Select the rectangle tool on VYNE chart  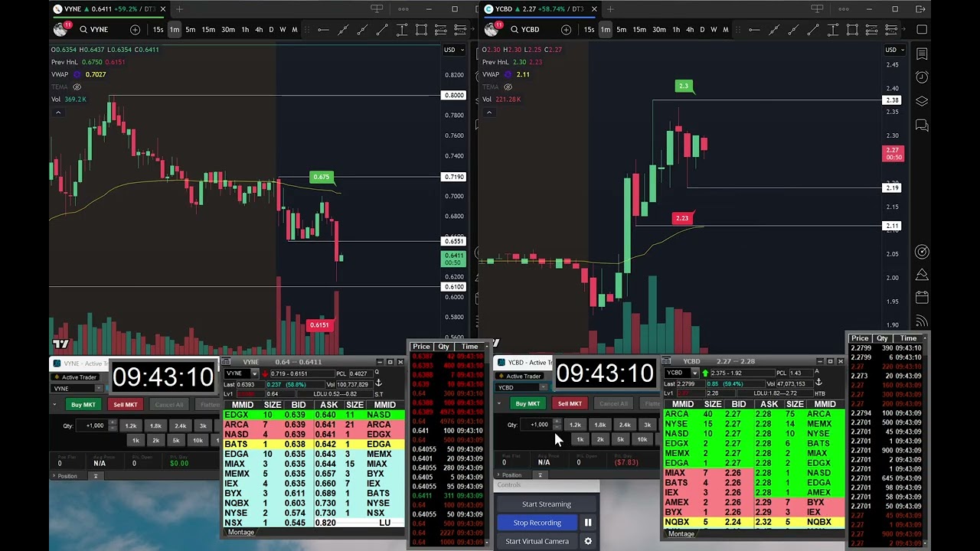421,30
